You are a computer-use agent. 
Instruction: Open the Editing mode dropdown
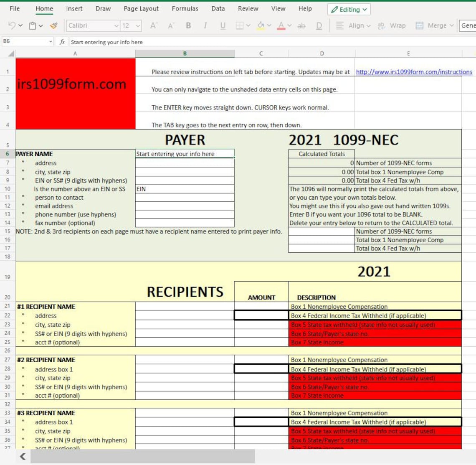tap(349, 10)
